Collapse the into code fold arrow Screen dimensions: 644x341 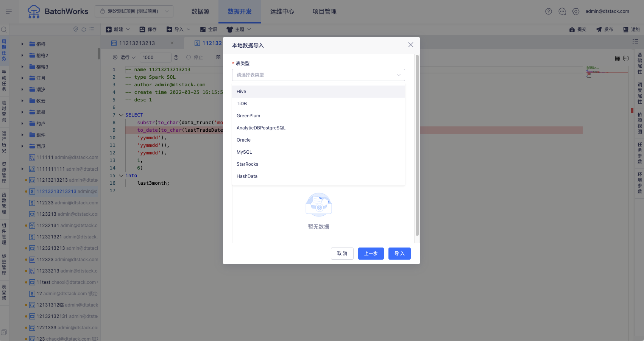click(121, 176)
